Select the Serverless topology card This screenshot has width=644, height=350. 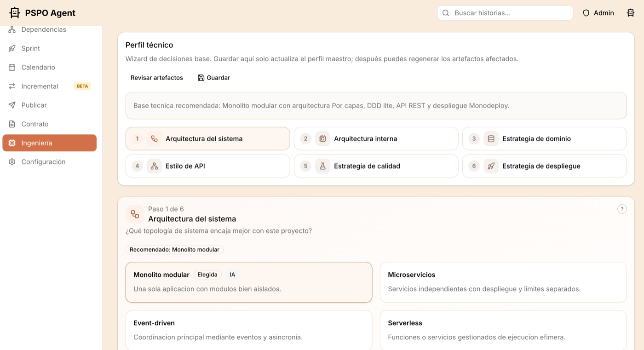pyautogui.click(x=503, y=329)
